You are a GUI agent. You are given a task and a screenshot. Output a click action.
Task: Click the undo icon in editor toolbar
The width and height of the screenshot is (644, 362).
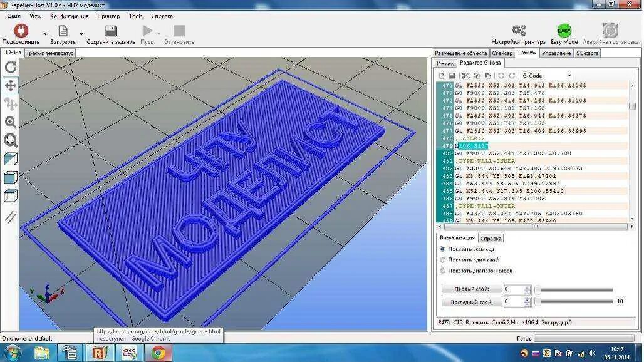(x=501, y=76)
